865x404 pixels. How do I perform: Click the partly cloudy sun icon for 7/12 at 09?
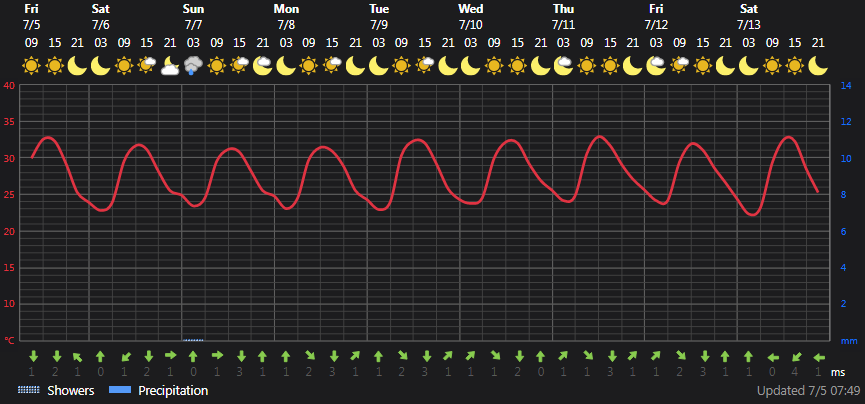click(680, 66)
